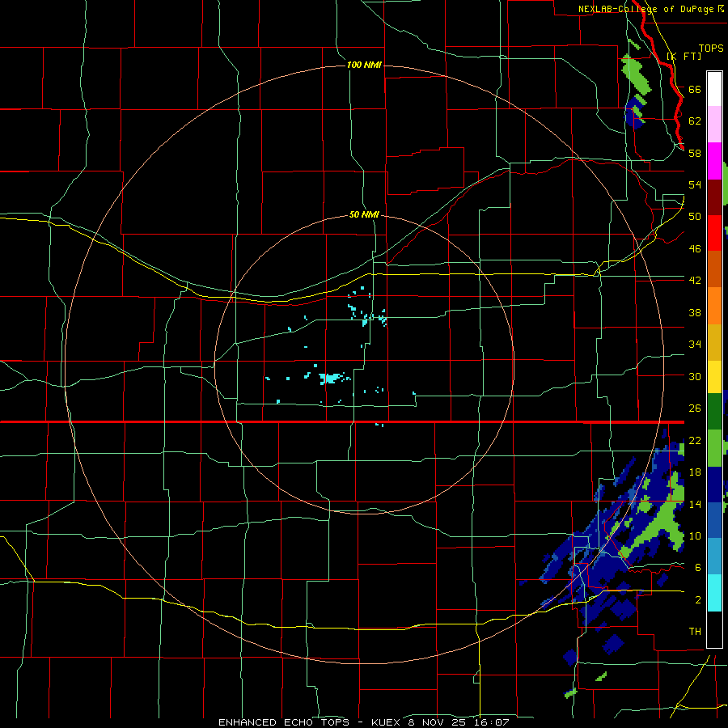Click legend value 26
This screenshot has width=728, height=728.
click(695, 408)
